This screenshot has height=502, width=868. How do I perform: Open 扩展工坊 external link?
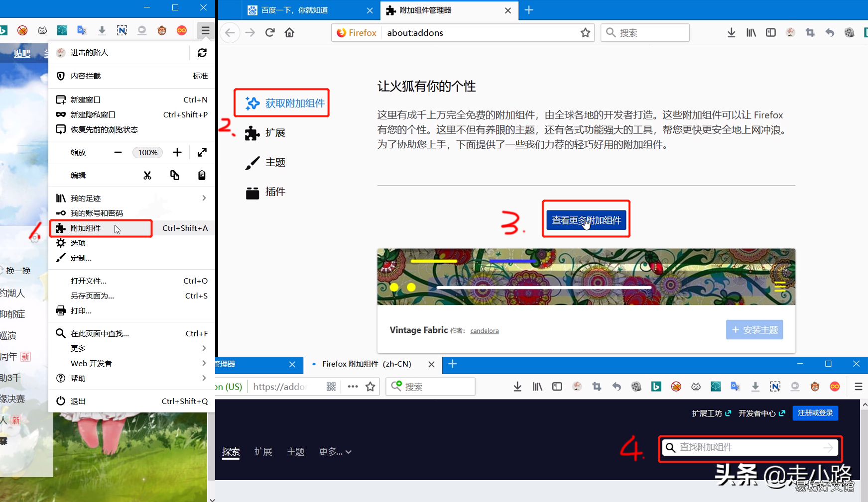[x=711, y=413]
